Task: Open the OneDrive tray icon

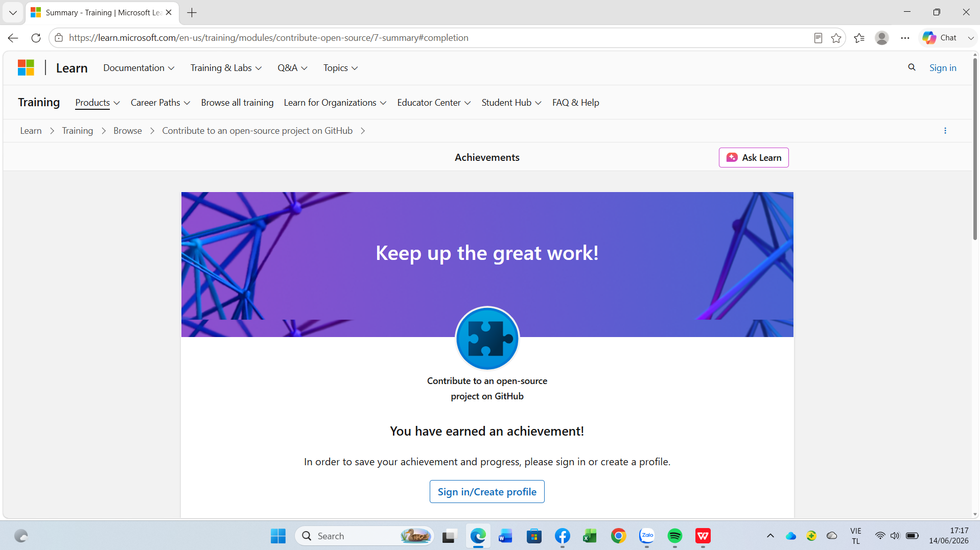Action: click(x=791, y=536)
